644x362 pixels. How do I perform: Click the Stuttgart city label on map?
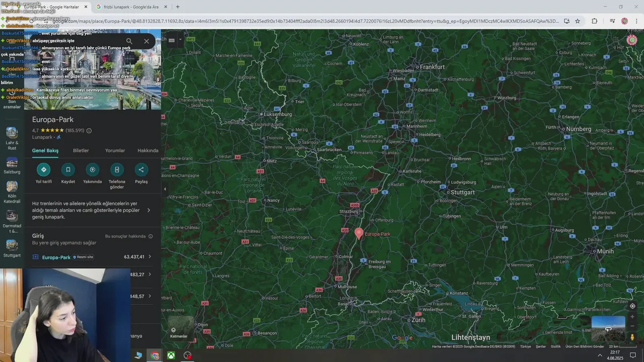[x=463, y=192]
